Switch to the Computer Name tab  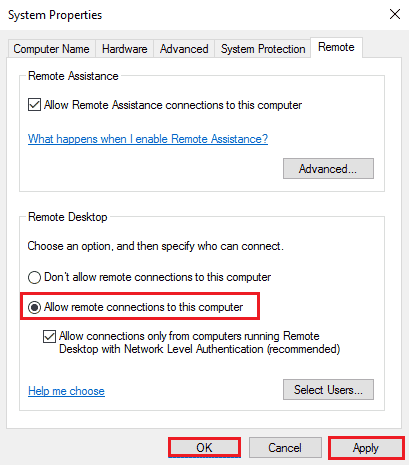[51, 49]
